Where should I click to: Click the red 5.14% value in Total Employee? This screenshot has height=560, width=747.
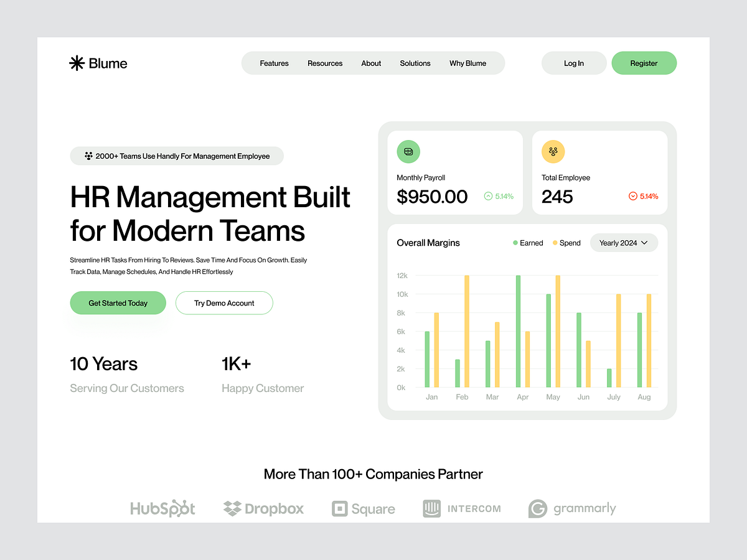[649, 196]
